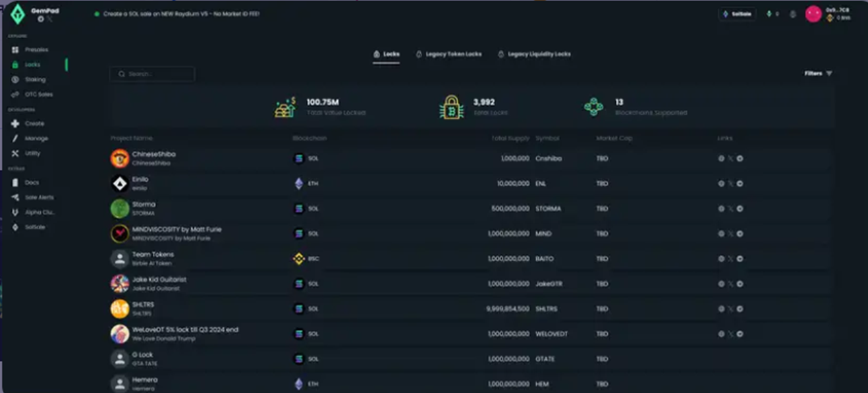868x393 pixels.
Task: Click the Jake Kid Guitarist project avatar
Action: point(119,284)
